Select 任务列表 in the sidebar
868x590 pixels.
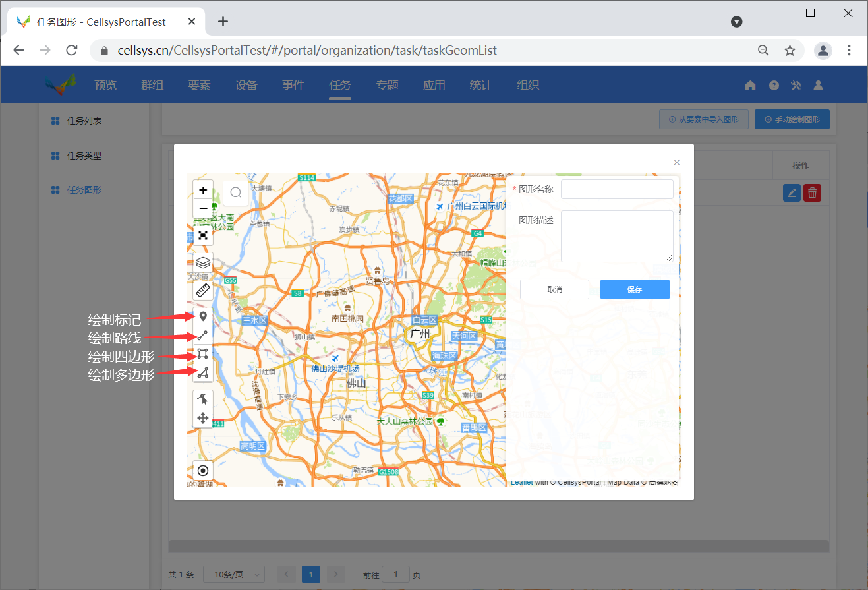click(84, 121)
